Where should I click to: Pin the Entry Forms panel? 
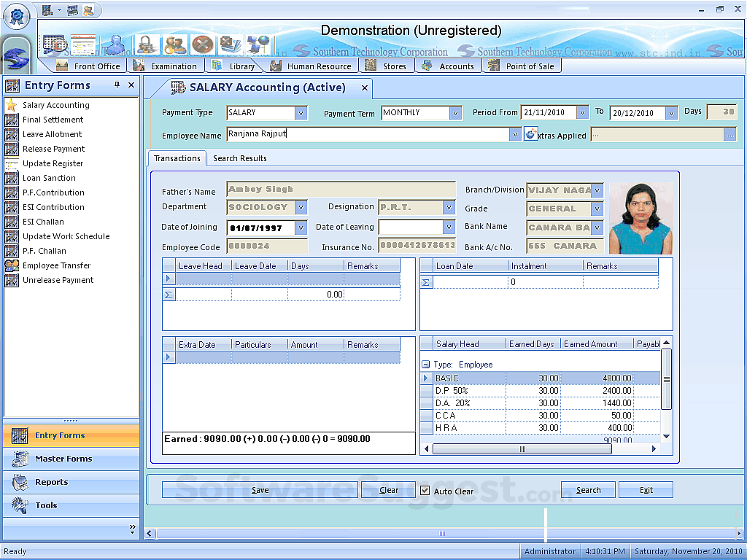click(117, 85)
